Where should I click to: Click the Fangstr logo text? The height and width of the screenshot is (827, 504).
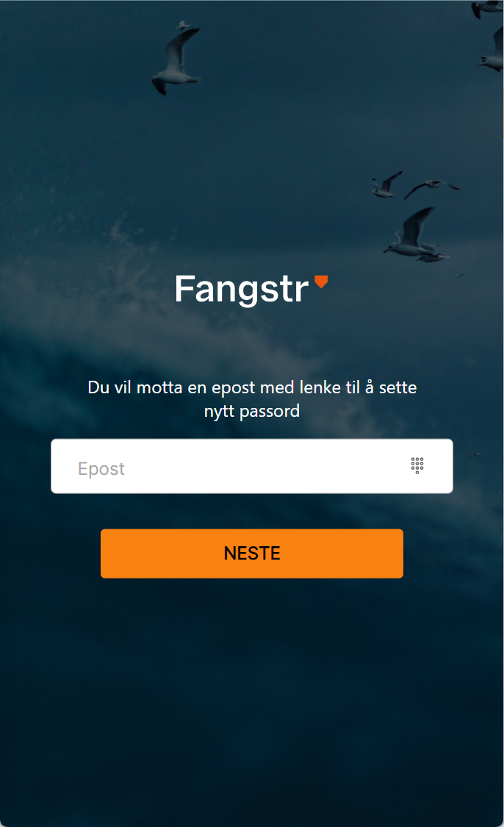pos(242,289)
